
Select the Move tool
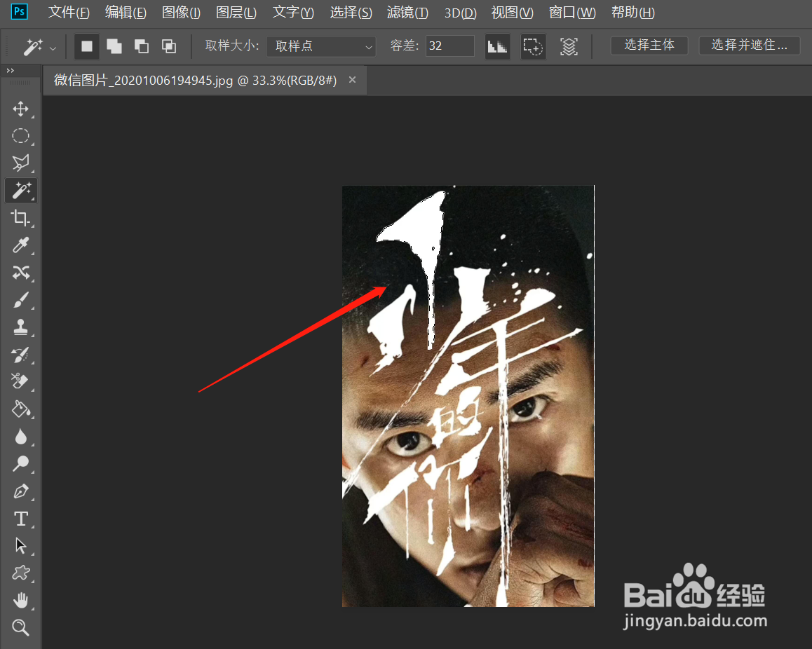tap(21, 109)
